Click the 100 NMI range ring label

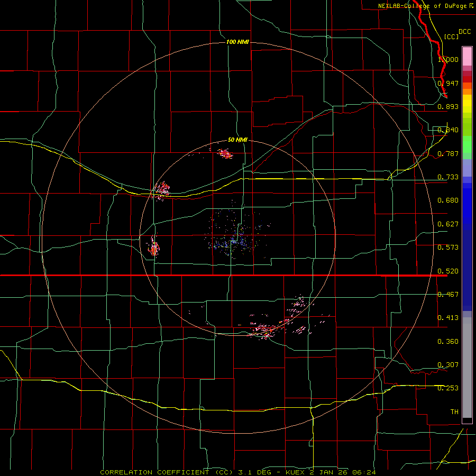237,42
